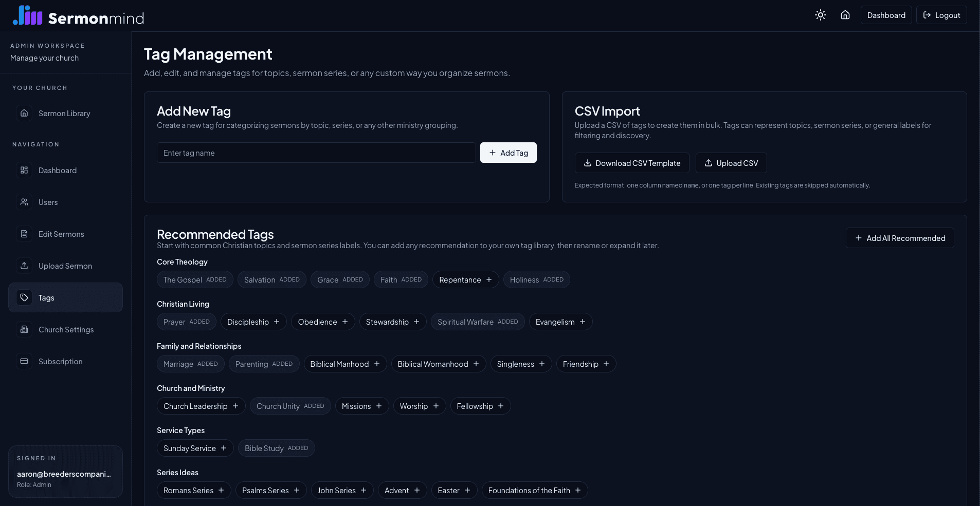Click the Enter tag name input field
Viewport: 980px width, 506px height.
316,153
